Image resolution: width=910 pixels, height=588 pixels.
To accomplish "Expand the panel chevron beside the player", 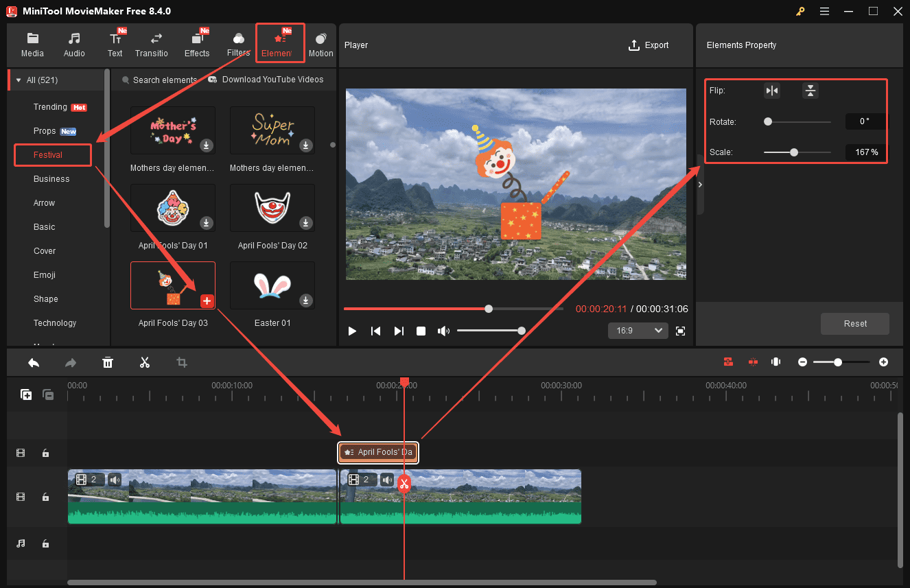I will (700, 184).
